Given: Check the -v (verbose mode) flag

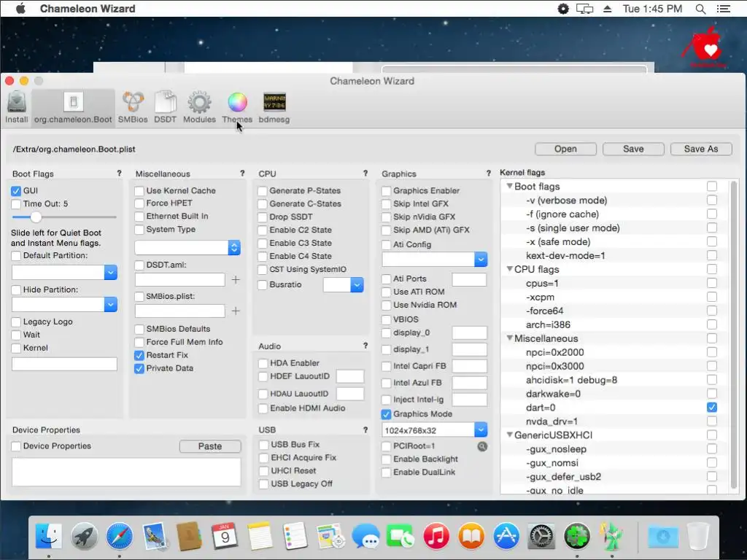Looking at the screenshot, I should (712, 200).
